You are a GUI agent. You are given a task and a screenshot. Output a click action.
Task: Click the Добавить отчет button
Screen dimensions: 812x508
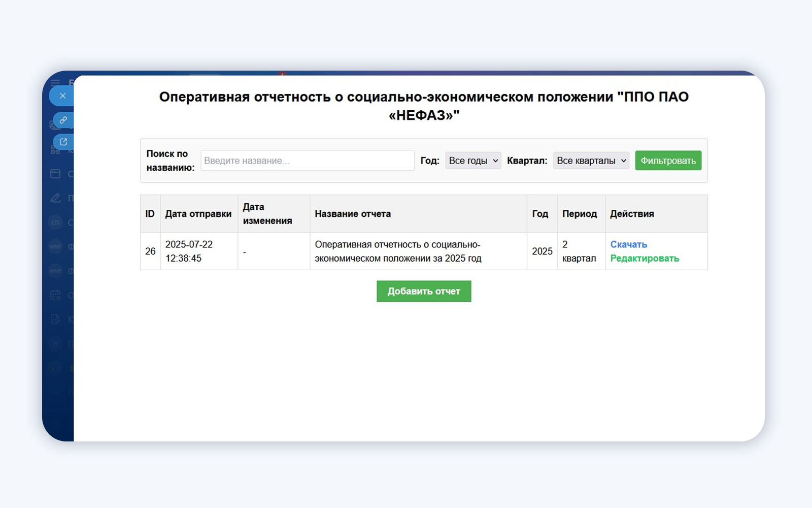[424, 291]
